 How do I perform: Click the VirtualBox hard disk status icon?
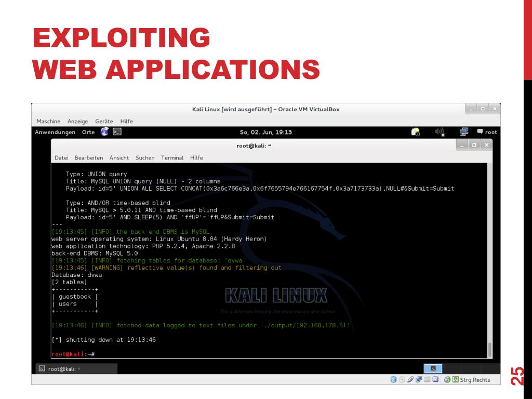394,379
